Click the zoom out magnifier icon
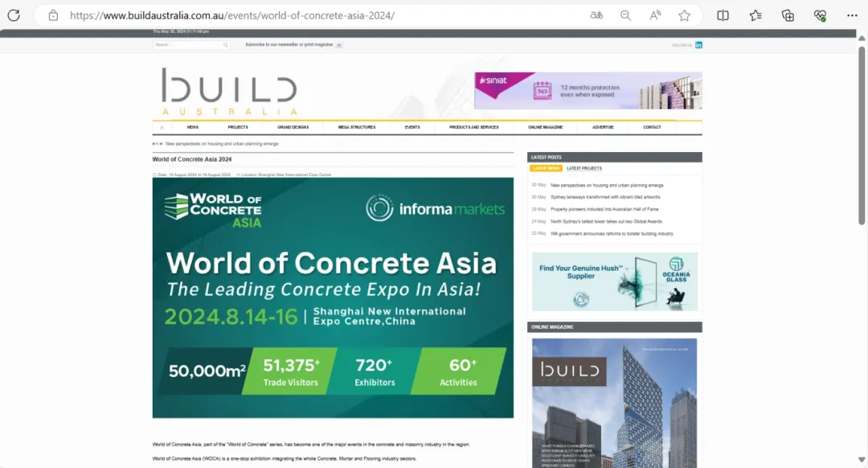This screenshot has height=468, width=868. (625, 15)
